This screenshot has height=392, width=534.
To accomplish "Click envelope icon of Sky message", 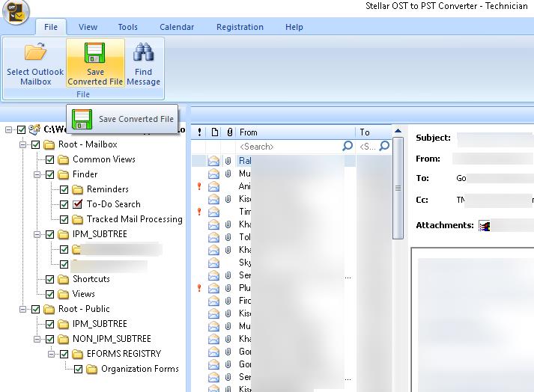I will pos(213,263).
